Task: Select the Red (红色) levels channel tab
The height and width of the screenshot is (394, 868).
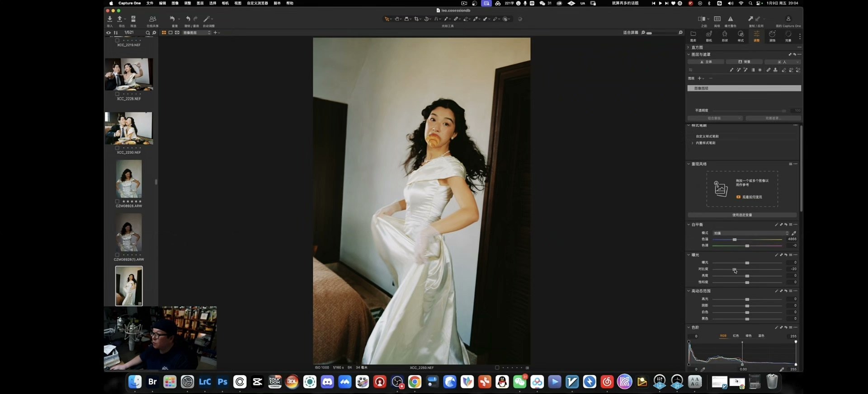Action: tap(736, 336)
